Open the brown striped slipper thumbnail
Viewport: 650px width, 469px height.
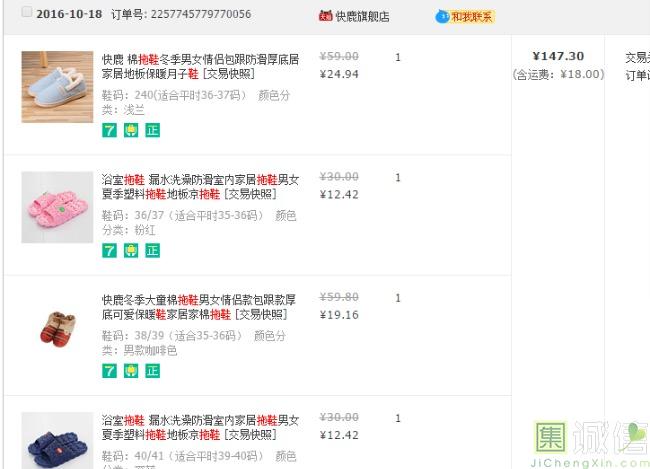(57, 328)
